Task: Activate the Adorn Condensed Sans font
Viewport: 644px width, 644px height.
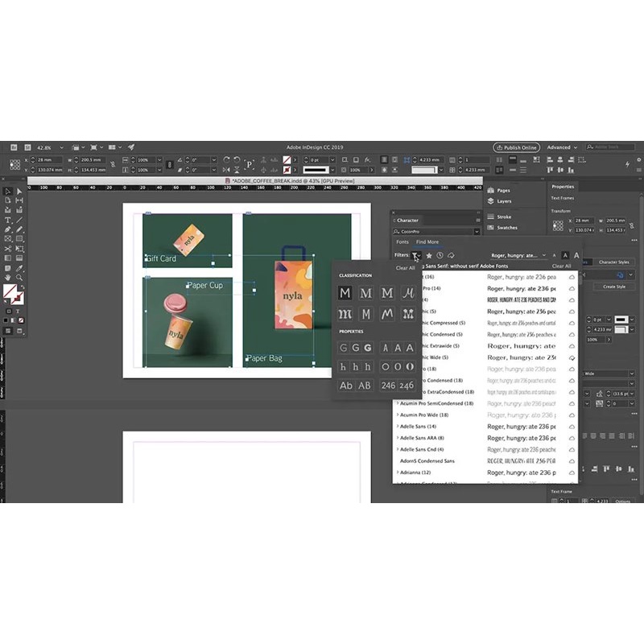Action: pos(572,461)
